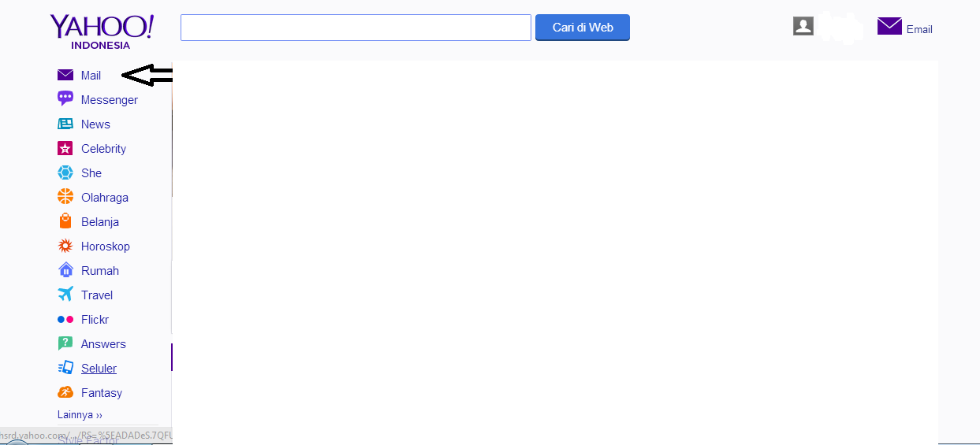Open the Horoskop link

[x=106, y=247]
